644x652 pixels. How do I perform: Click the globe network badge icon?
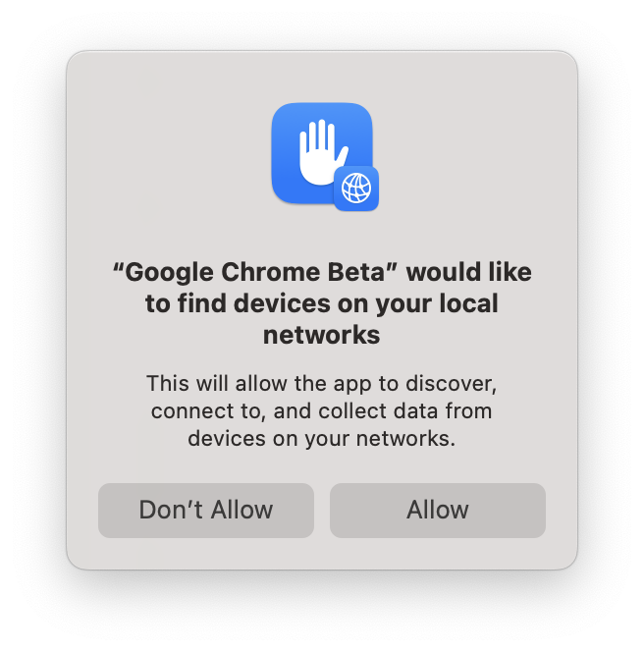[x=356, y=189]
